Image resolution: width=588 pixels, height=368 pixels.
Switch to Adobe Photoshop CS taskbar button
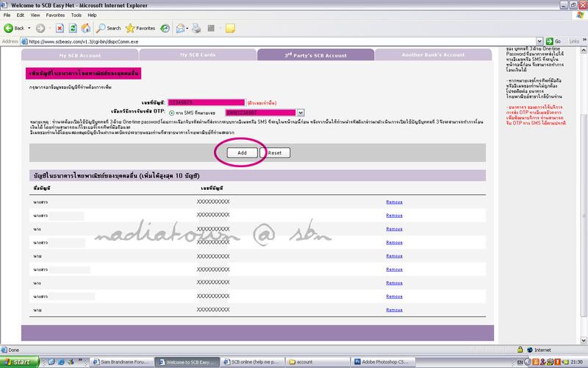pyautogui.click(x=382, y=362)
